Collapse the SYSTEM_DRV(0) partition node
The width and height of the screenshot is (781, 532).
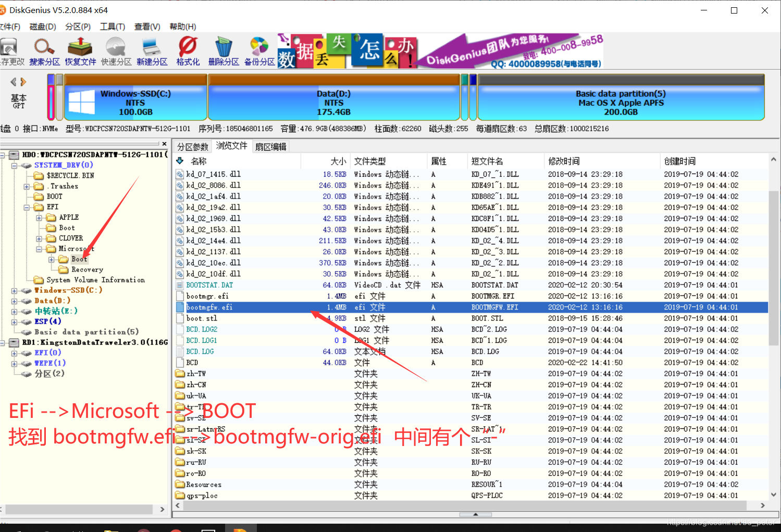click(14, 165)
